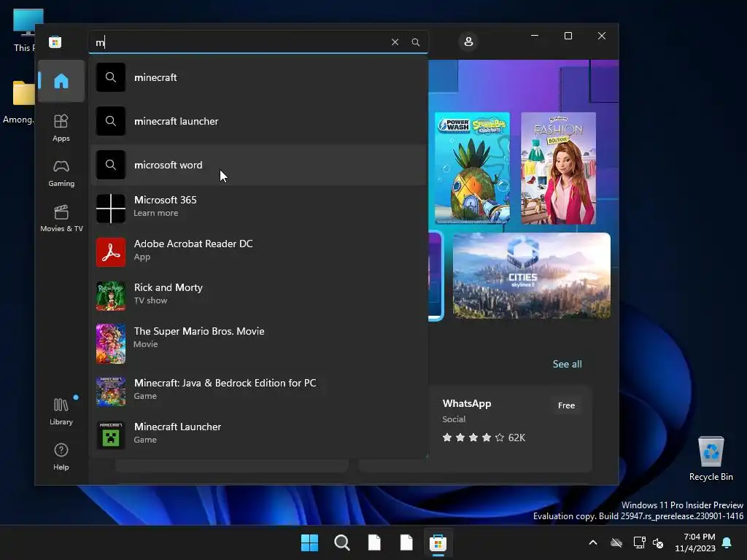The image size is (747, 560).
Task: Open the network display tray icon
Action: coord(639,542)
